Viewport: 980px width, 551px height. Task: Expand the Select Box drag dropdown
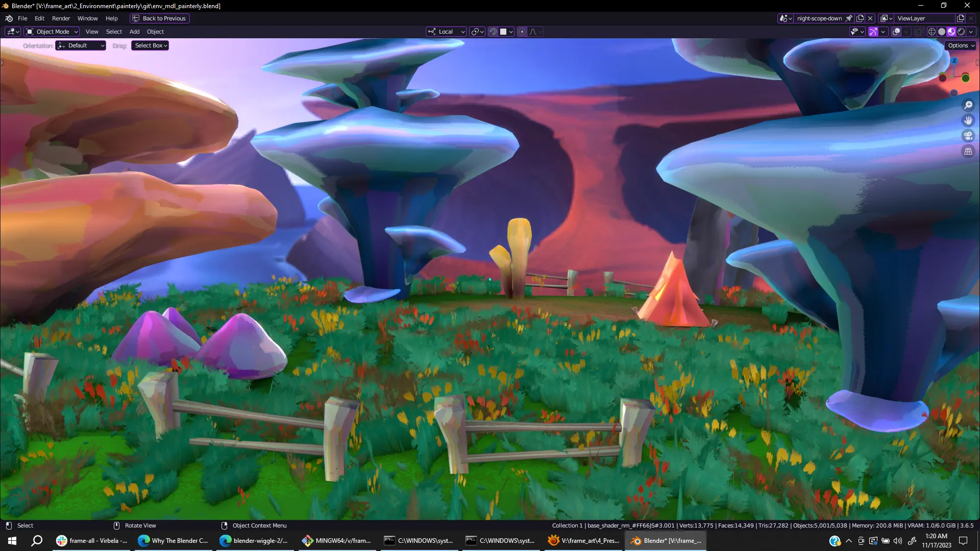coord(151,45)
